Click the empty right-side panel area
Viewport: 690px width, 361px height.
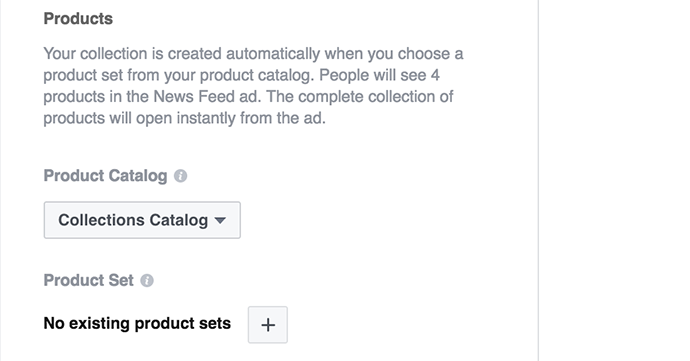[614, 180]
